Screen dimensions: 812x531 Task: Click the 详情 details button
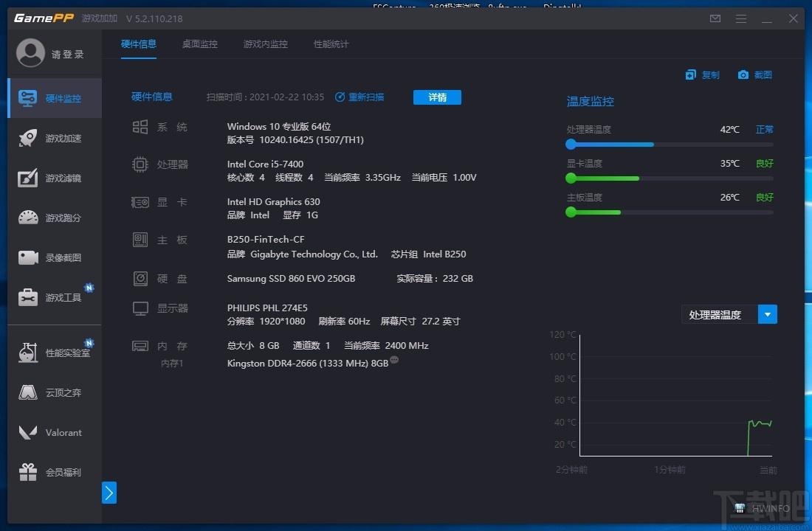point(437,97)
